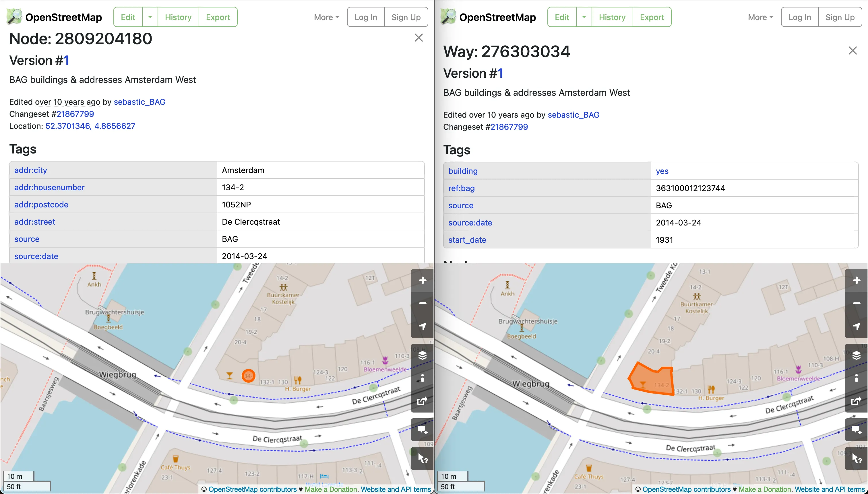Select the Export menu item right
The image size is (868, 494).
click(652, 17)
